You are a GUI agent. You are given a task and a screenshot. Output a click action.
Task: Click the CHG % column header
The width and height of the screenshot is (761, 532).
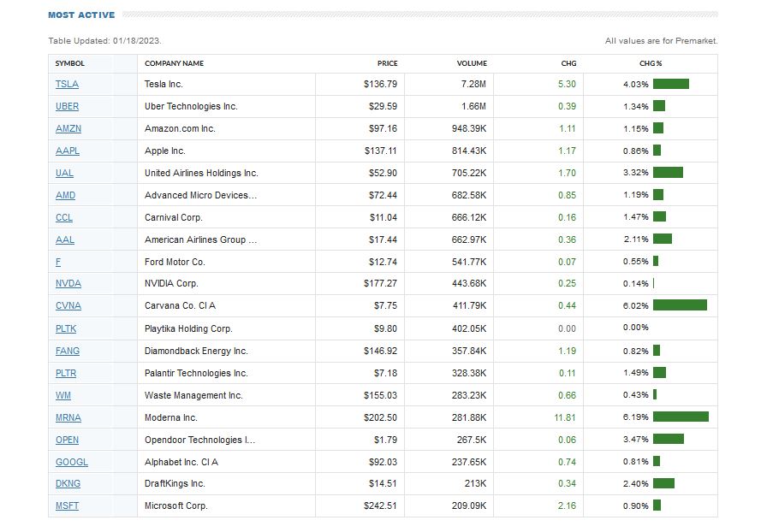coord(651,63)
